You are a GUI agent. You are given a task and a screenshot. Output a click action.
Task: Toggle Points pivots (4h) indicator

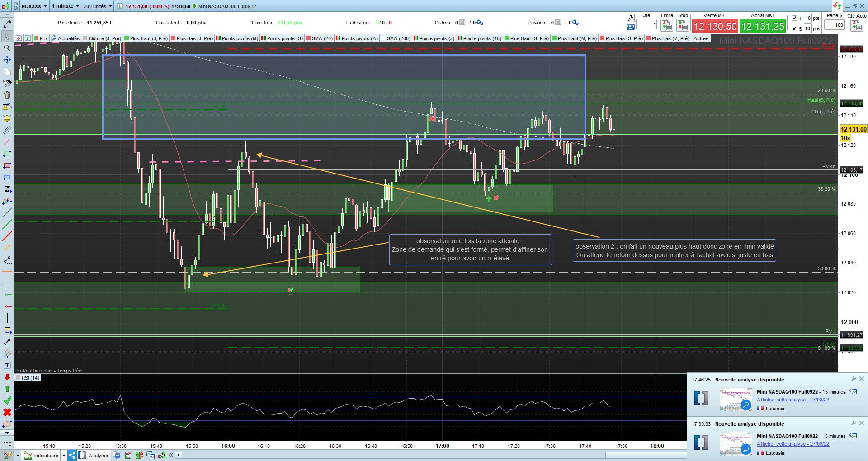pos(480,38)
